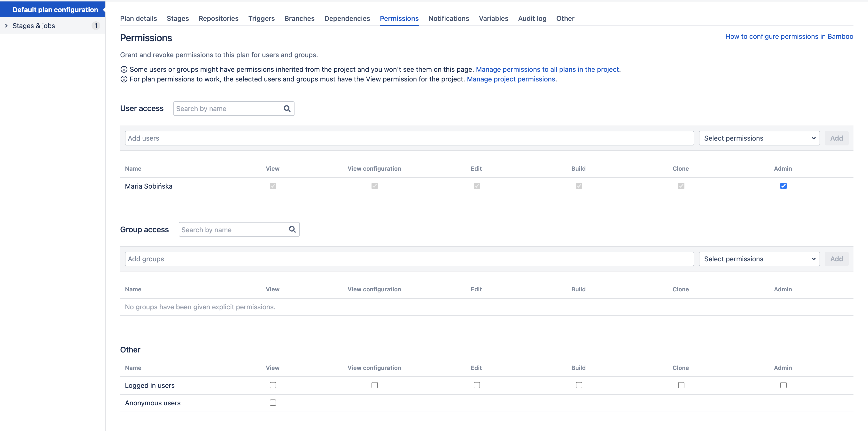Switch to the Notifications tab

click(x=448, y=18)
